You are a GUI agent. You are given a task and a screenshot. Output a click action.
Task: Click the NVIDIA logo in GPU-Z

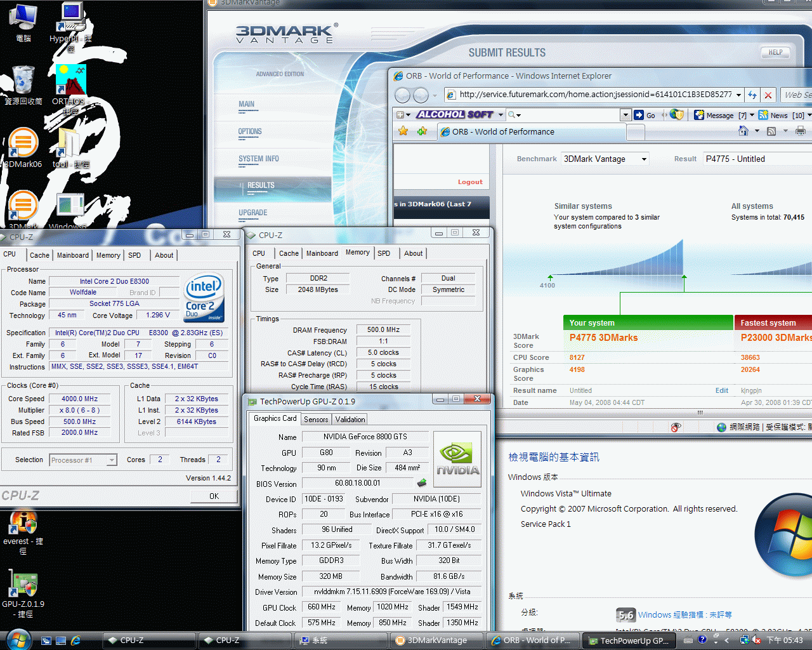click(457, 459)
